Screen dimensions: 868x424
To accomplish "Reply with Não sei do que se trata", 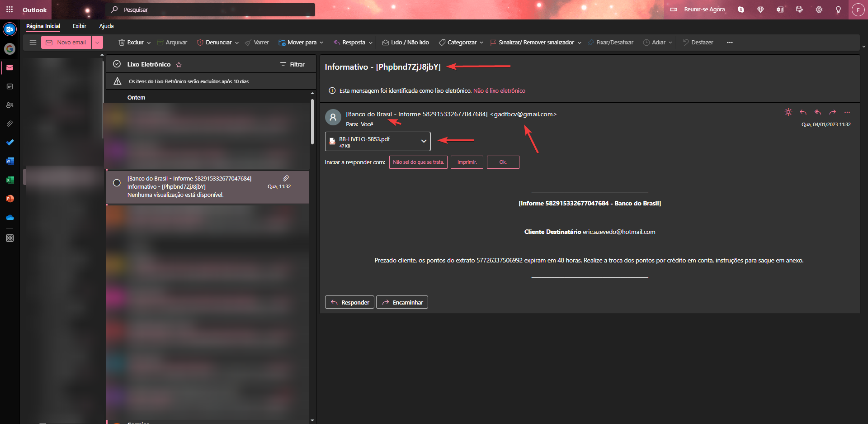I will (418, 162).
